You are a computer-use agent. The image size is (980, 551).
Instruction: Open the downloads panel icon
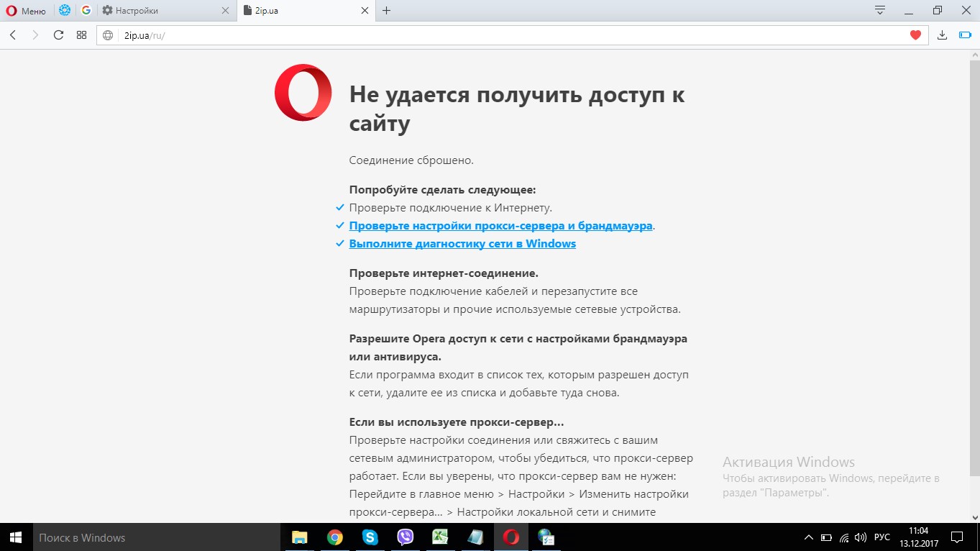point(943,35)
